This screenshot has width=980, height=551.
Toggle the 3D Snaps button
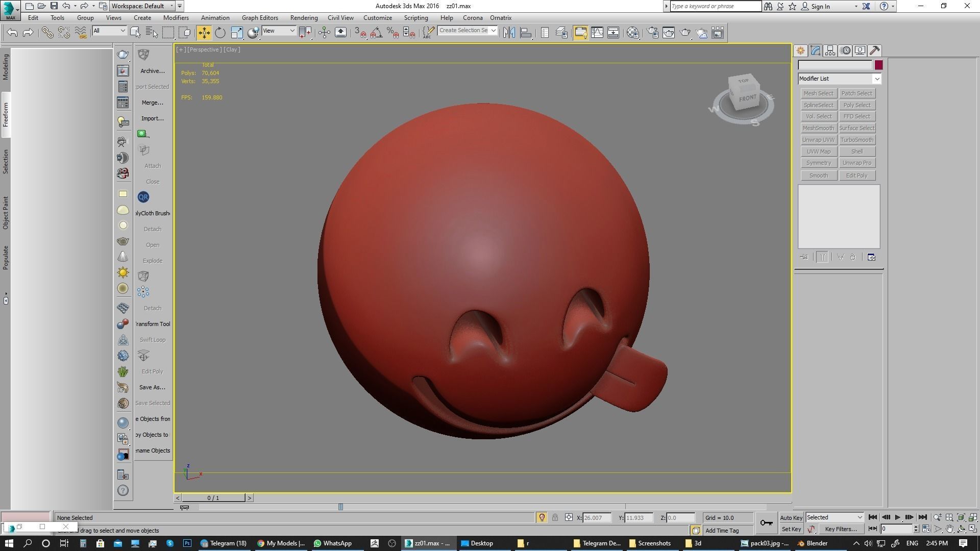tap(360, 33)
